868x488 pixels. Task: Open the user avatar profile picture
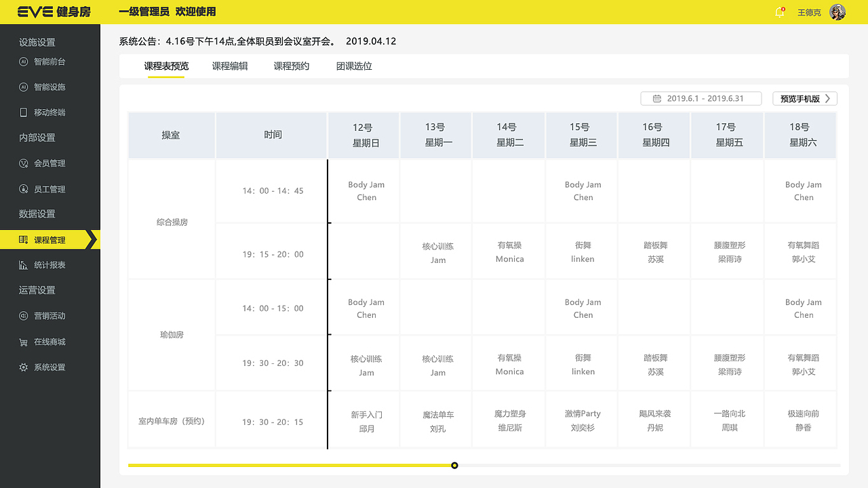pos(837,12)
